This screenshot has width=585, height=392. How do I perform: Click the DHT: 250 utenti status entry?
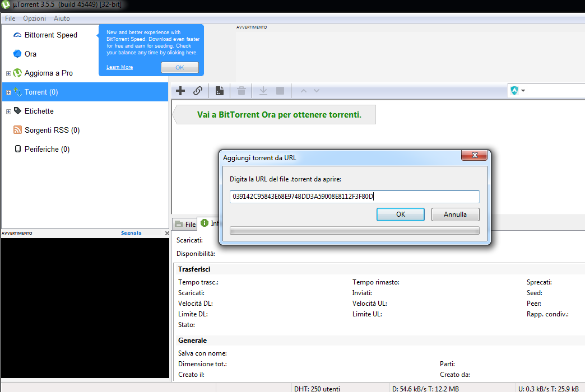[x=317, y=389]
